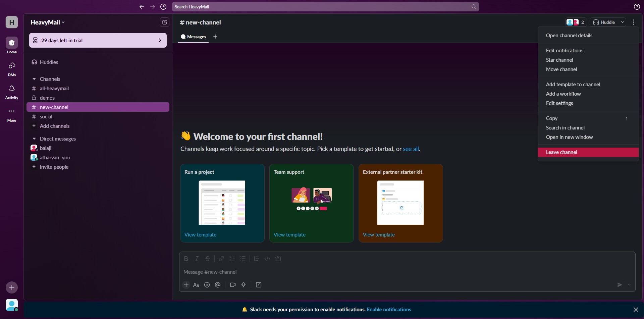This screenshot has width=644, height=319.
Task: Apply blockquote formatting in composer
Action: pos(257,259)
